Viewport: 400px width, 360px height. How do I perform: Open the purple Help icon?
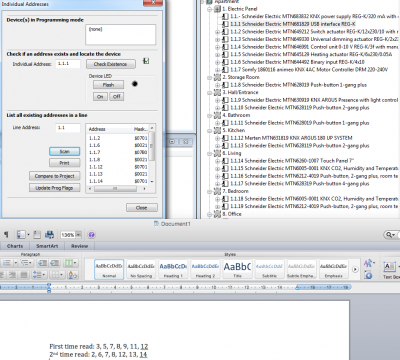(x=92, y=235)
